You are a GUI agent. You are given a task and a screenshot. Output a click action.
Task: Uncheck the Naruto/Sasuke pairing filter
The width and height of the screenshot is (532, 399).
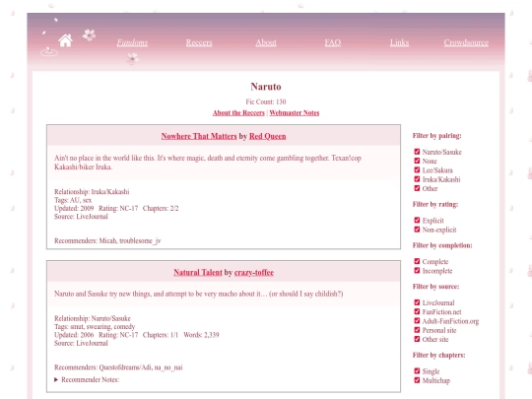coord(417,152)
